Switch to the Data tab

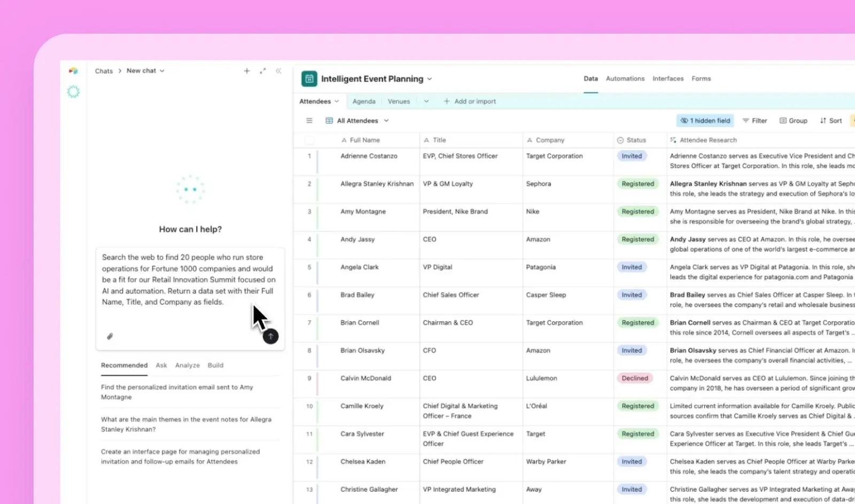point(590,79)
